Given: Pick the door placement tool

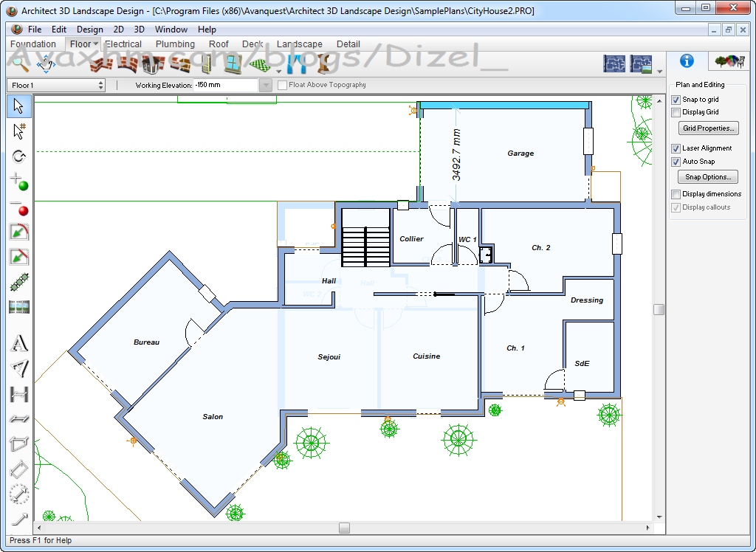Looking at the screenshot, I should (x=207, y=63).
